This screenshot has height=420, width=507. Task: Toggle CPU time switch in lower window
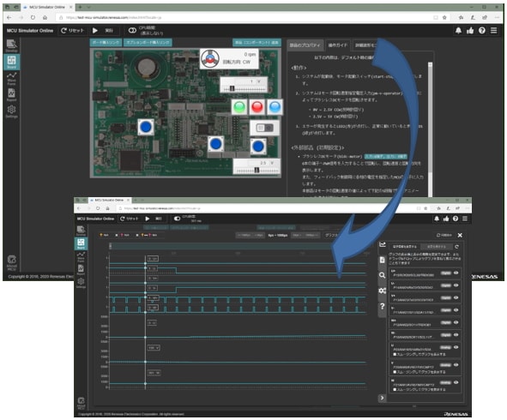(178, 219)
